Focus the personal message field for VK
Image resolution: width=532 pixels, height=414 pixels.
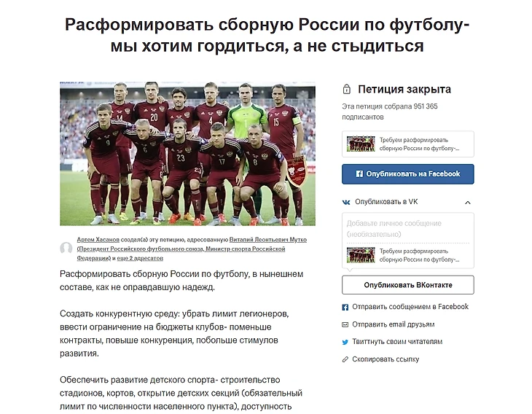click(408, 229)
